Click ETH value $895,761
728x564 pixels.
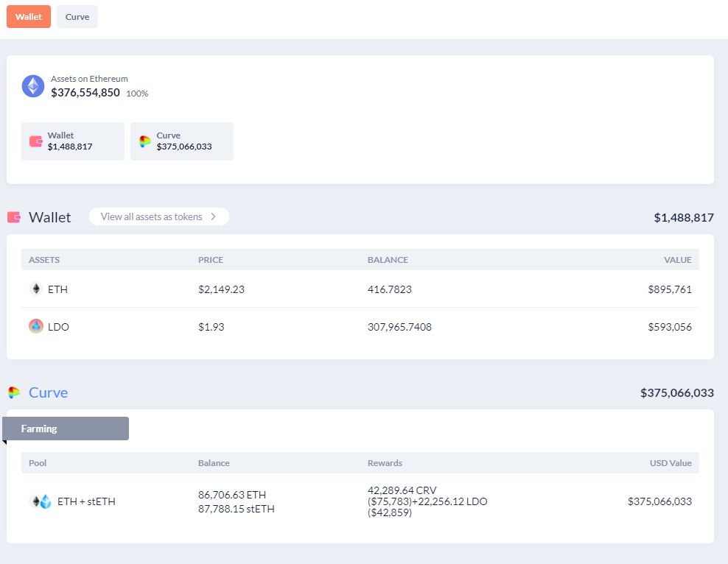670,289
